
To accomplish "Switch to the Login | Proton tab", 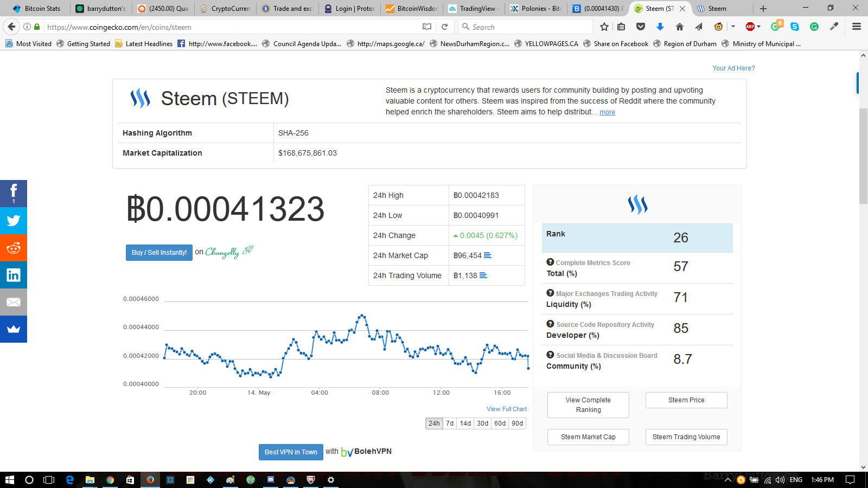I will 350,8.
